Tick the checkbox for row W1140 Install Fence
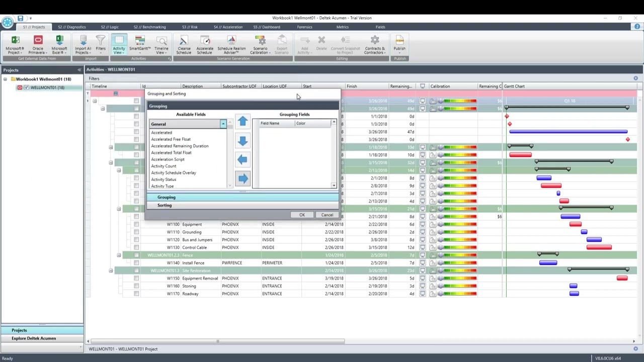Screen dimensions: 644x362 tap(136, 263)
